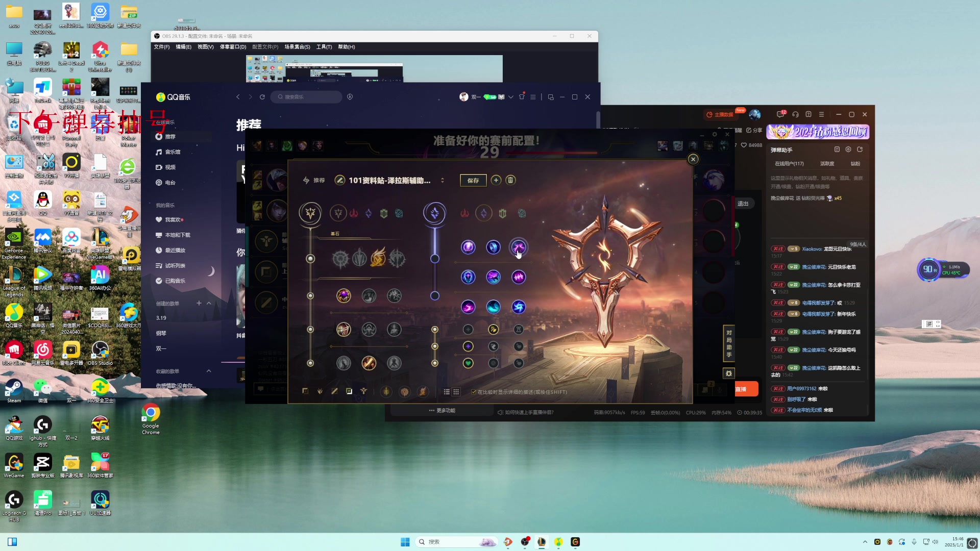The image size is (980, 551).
Task: Collapse the 收藏的歌单 section
Action: pyautogui.click(x=209, y=371)
